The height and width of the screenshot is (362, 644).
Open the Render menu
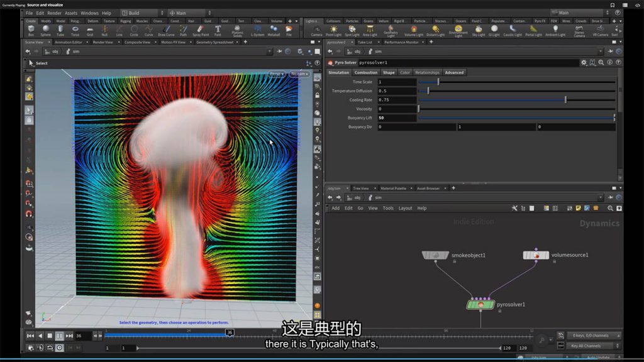coord(54,13)
